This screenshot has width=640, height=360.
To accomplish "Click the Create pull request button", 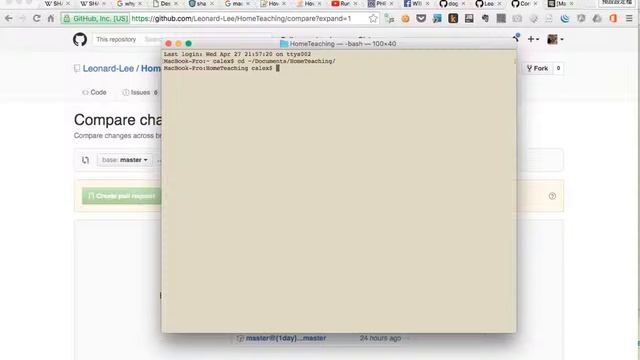I will click(122, 196).
